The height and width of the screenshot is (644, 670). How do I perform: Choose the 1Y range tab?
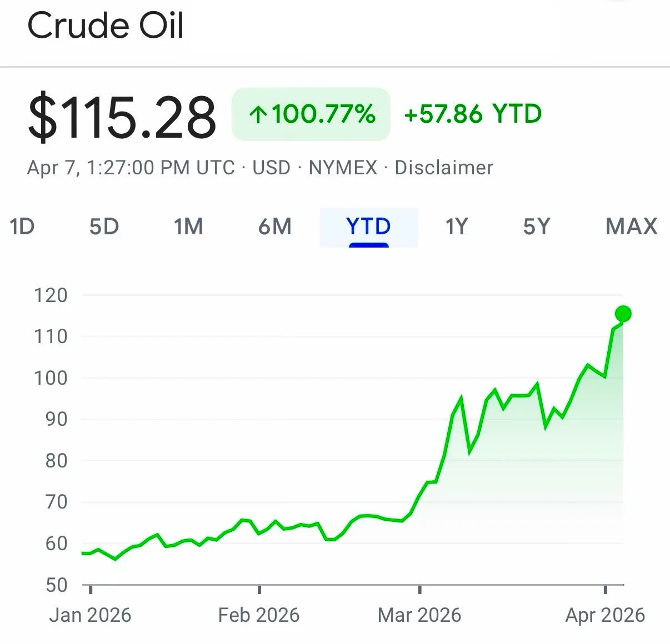pos(457,227)
